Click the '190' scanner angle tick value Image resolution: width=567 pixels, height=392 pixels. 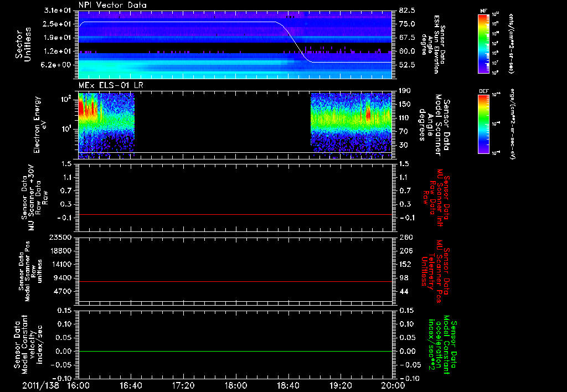point(405,90)
